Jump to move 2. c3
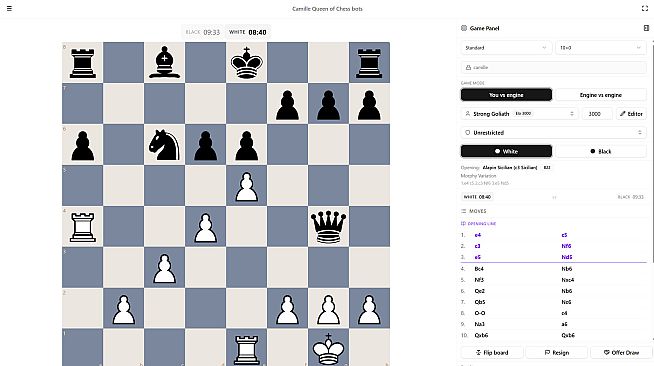The height and width of the screenshot is (366, 654). point(478,246)
